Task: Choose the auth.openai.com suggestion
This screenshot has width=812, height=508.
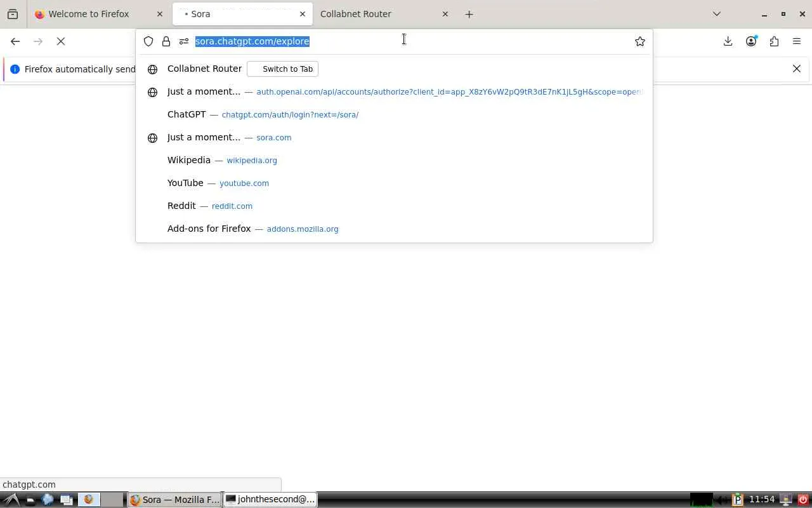Action: (394, 91)
